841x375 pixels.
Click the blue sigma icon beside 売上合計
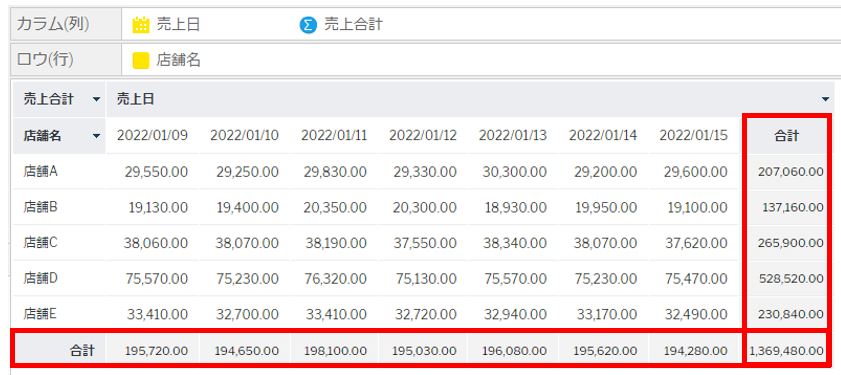pyautogui.click(x=308, y=25)
